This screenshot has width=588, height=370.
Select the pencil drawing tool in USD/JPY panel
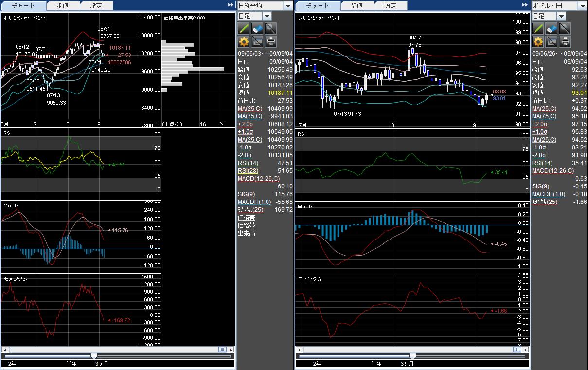pyautogui.click(x=538, y=29)
